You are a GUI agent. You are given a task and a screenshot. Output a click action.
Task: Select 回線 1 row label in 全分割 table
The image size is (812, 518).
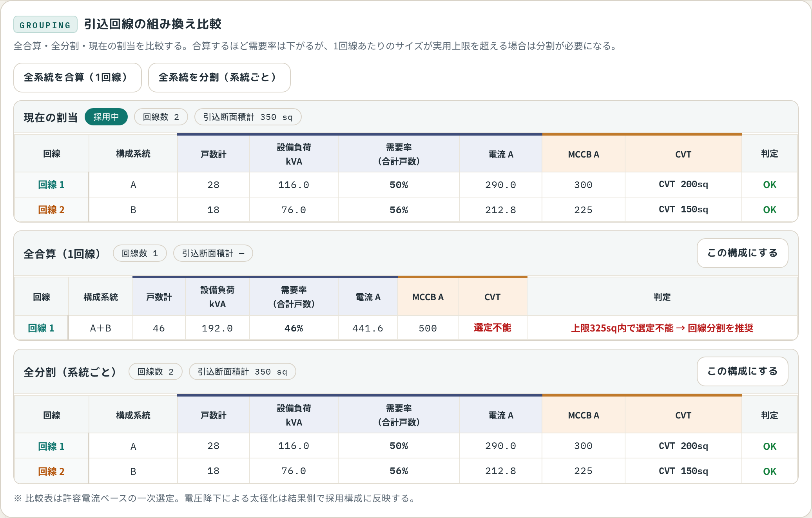click(51, 446)
